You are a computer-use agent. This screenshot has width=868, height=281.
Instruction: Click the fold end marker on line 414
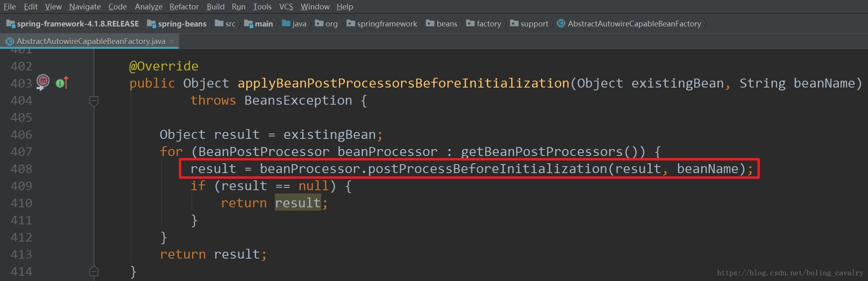click(x=94, y=271)
